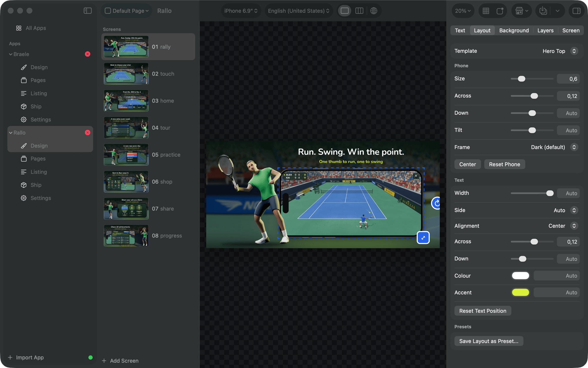Screen dimensions: 588x368
Task: Remove Rallo with red delete badge
Action: pyautogui.click(x=88, y=133)
